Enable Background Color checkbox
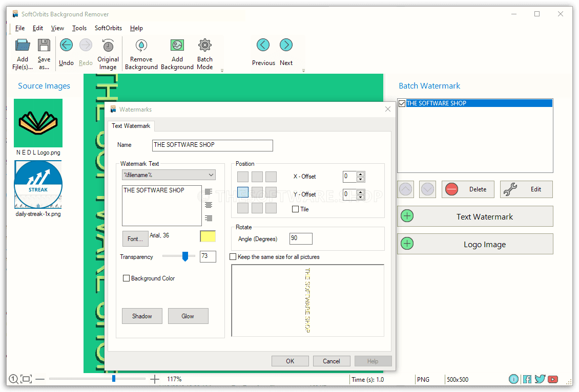579x392 pixels. [126, 278]
